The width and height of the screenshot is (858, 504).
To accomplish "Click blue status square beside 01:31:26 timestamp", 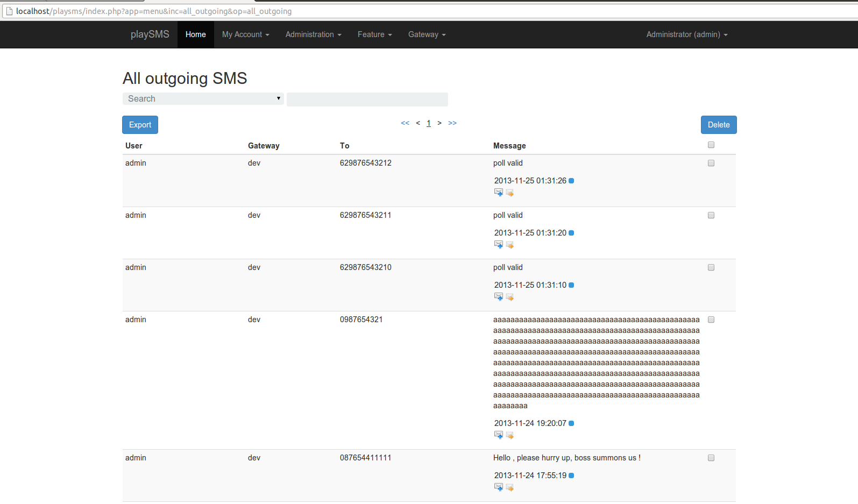I will point(571,181).
